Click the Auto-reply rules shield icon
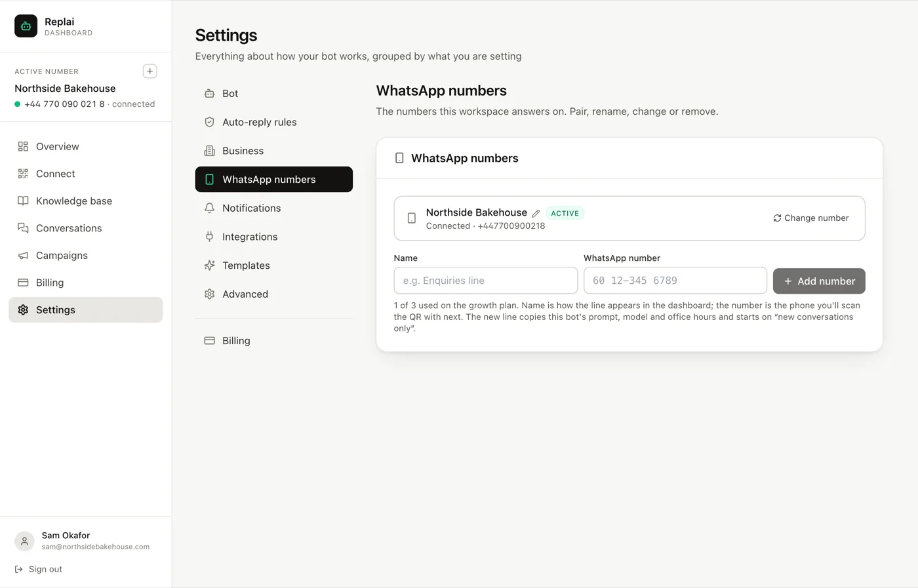The height and width of the screenshot is (588, 918). (x=210, y=122)
